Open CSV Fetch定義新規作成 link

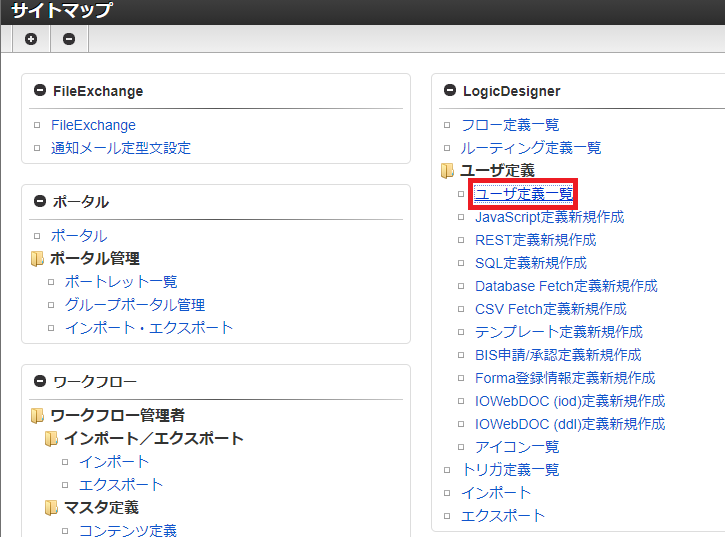pos(551,309)
